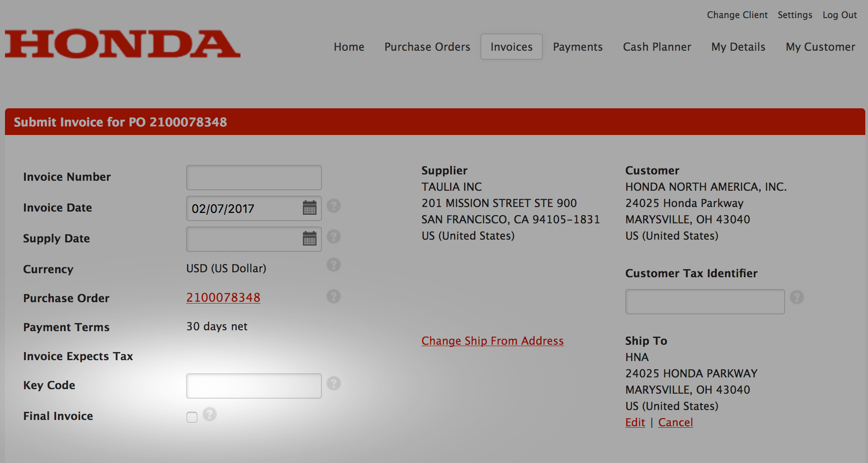Switch to the Payments tab

coord(578,47)
